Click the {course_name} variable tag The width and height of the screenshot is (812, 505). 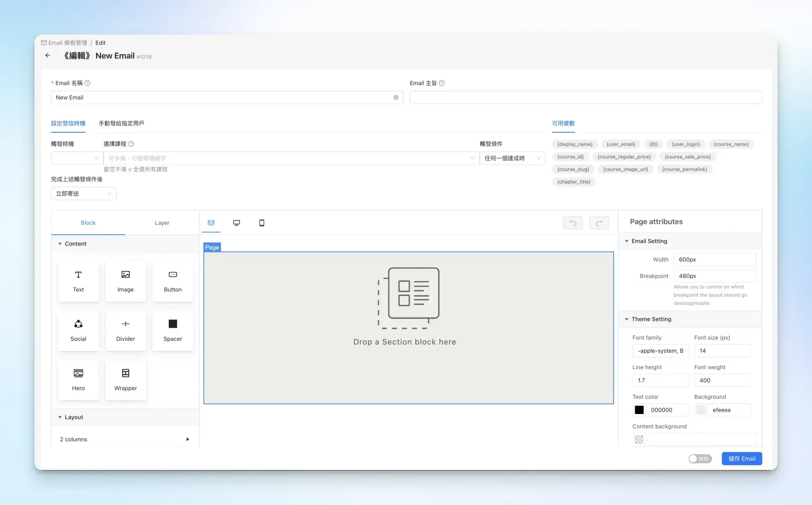(x=731, y=144)
